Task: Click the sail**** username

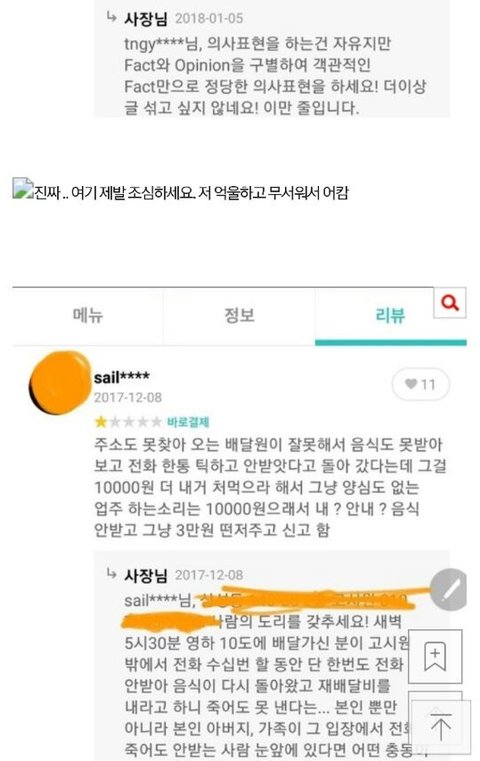Action: tap(122, 377)
